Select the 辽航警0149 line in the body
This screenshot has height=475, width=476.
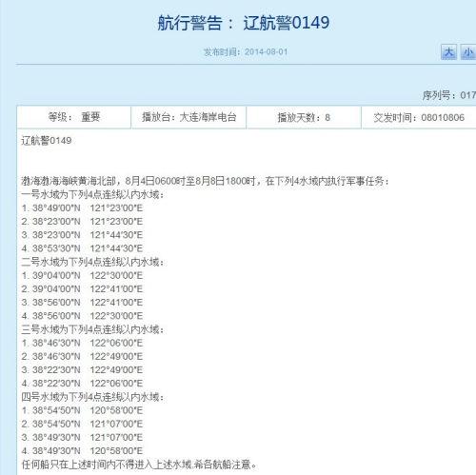tap(47, 141)
